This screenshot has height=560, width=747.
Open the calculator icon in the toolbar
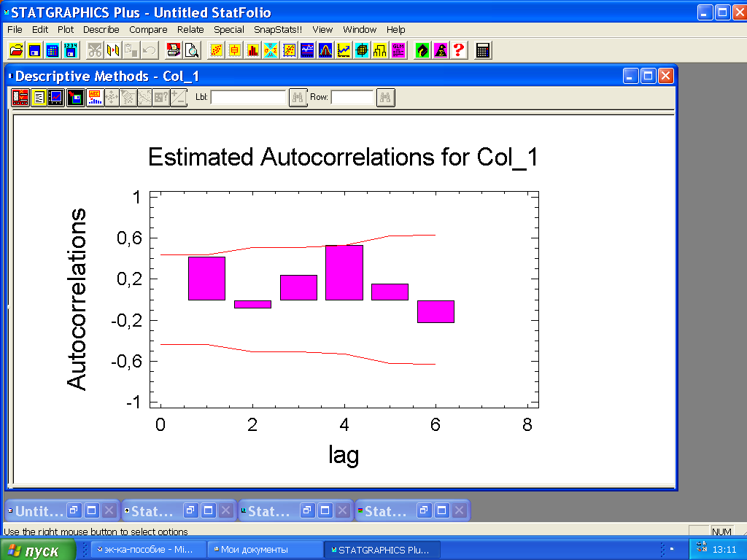point(483,50)
